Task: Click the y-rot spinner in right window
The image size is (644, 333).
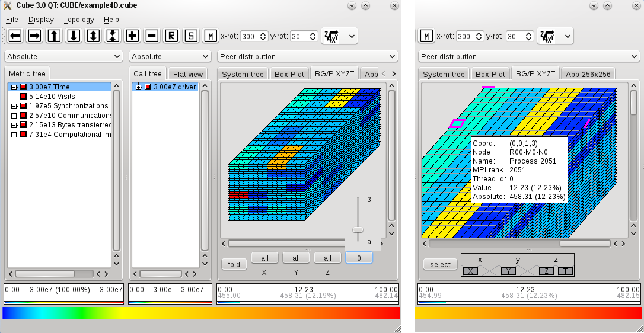Action: [519, 36]
